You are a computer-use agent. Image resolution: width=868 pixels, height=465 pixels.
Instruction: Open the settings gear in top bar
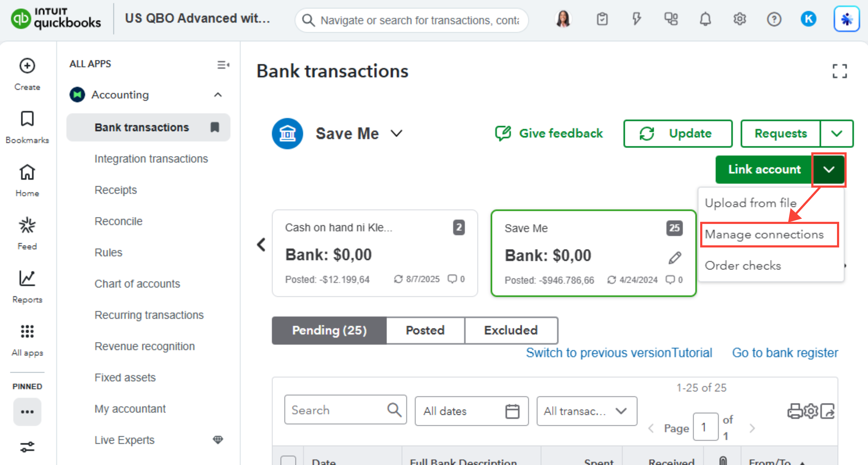coord(739,19)
